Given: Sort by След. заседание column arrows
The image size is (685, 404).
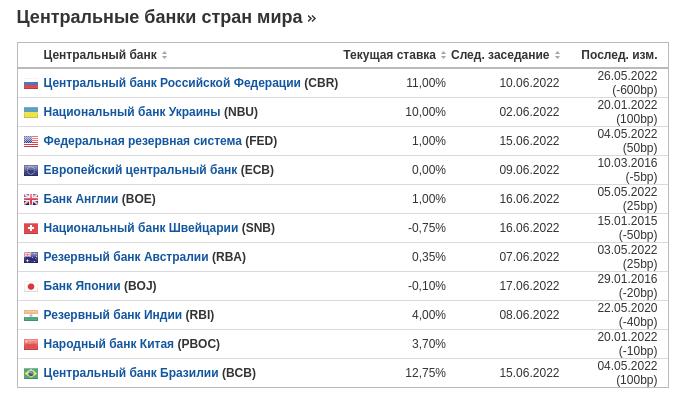Looking at the screenshot, I should point(557,55).
